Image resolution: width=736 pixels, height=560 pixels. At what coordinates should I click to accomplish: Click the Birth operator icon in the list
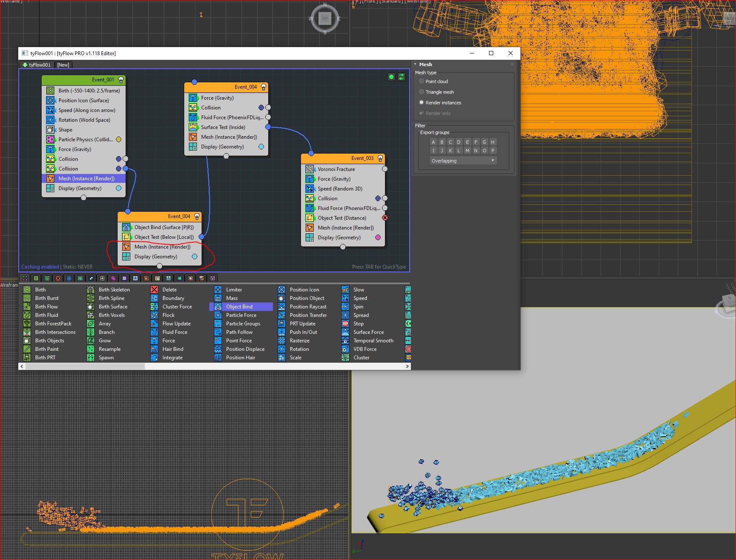[x=27, y=290]
